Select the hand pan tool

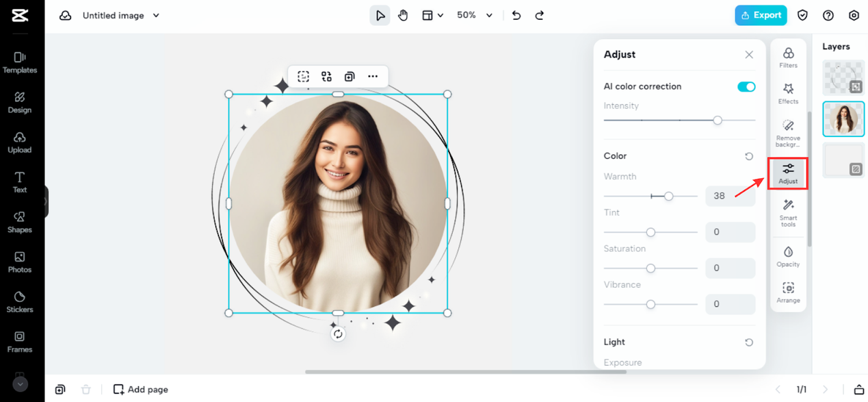403,15
